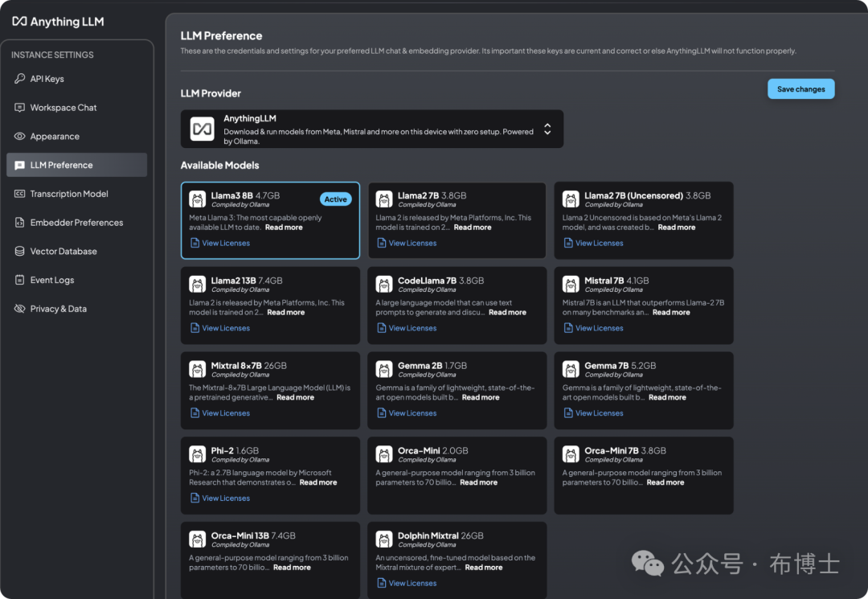Viewport: 868px width, 599px height.
Task: View Licenses for Llama2 7B (Uncensored)
Action: click(x=593, y=243)
